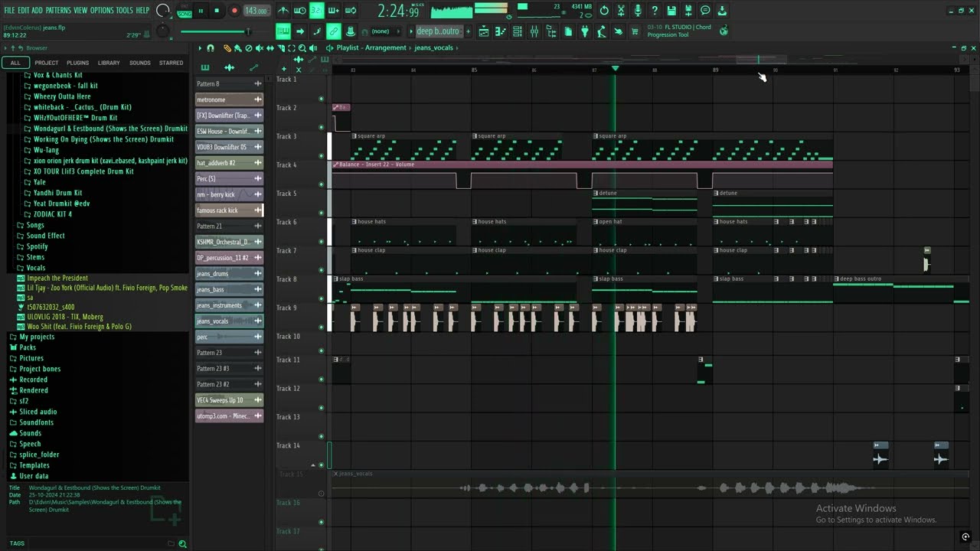Select the metronome pattern in picker

(229, 99)
